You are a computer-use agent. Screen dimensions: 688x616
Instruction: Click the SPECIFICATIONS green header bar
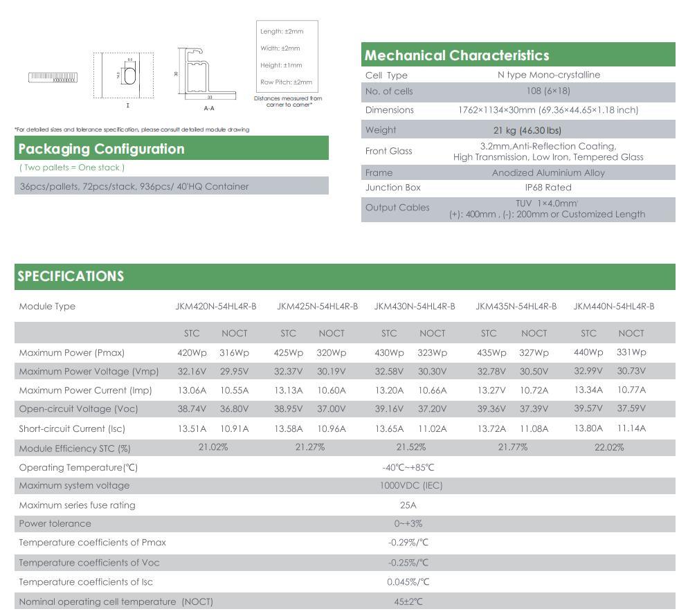(344, 276)
